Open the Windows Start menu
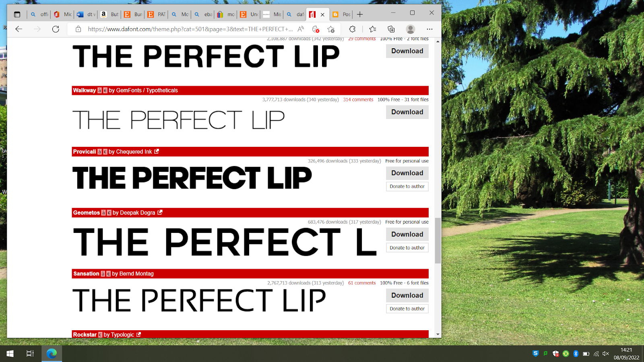This screenshot has width=644, height=362. pos(10,354)
